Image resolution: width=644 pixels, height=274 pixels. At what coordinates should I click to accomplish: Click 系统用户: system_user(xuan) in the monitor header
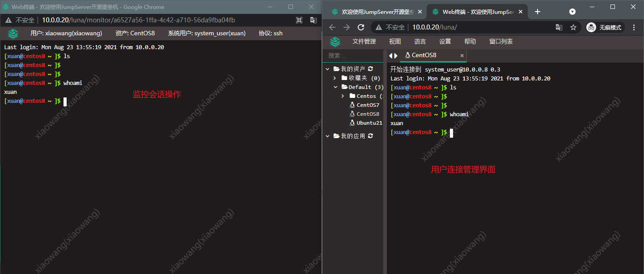[207, 33]
